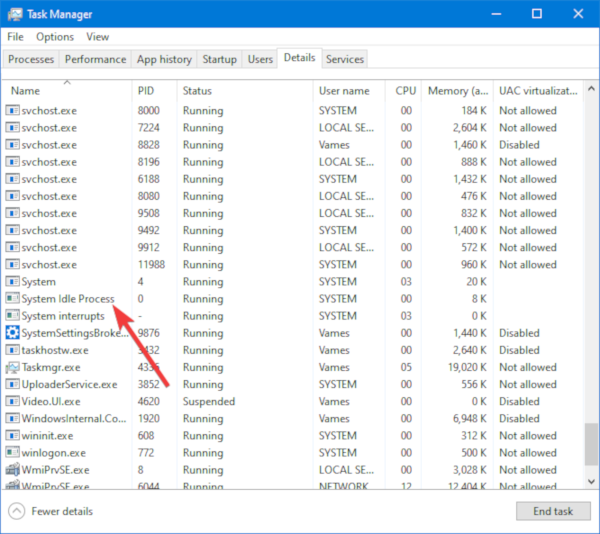Click the System interrupts icon
Image resolution: width=600 pixels, height=534 pixels.
click(12, 316)
